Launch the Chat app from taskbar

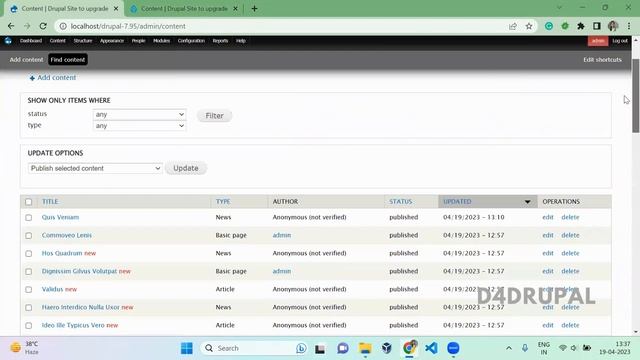343,348
